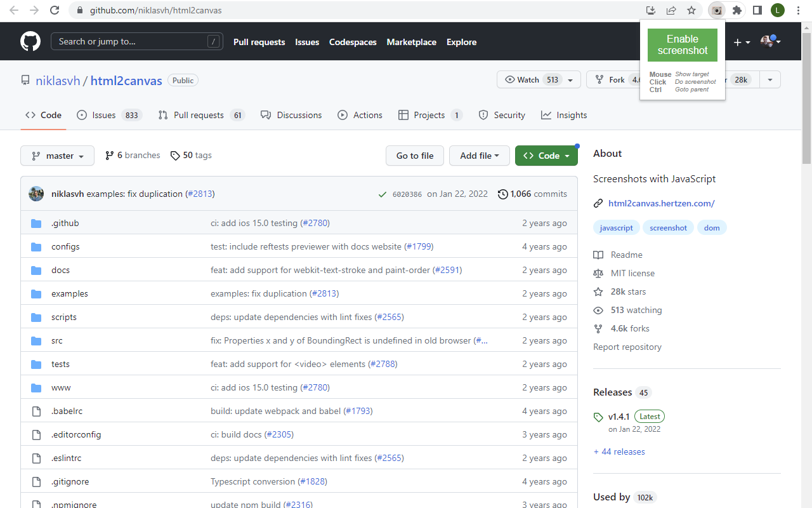Click the green commit status checkmark
The image size is (812, 508).
pyautogui.click(x=383, y=194)
